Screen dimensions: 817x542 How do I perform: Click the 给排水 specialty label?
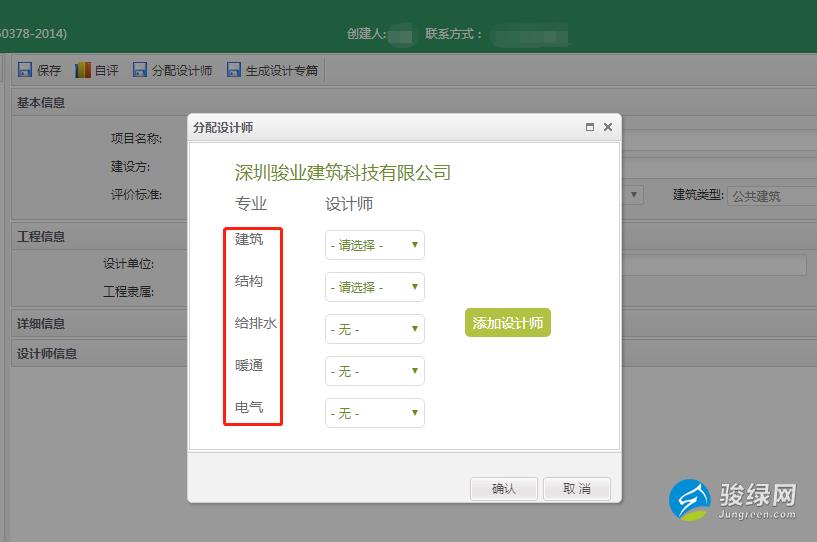coord(256,323)
